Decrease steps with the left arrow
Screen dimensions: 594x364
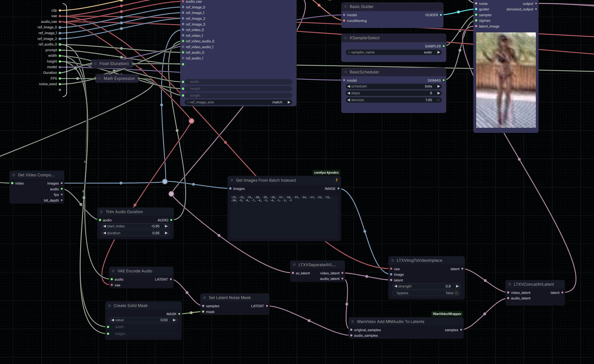click(x=349, y=93)
